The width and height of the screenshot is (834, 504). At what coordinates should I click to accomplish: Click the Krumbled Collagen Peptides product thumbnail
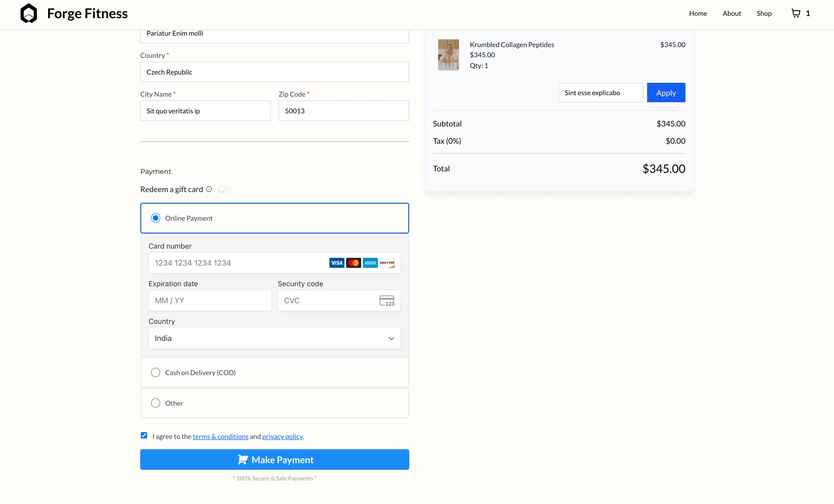449,55
